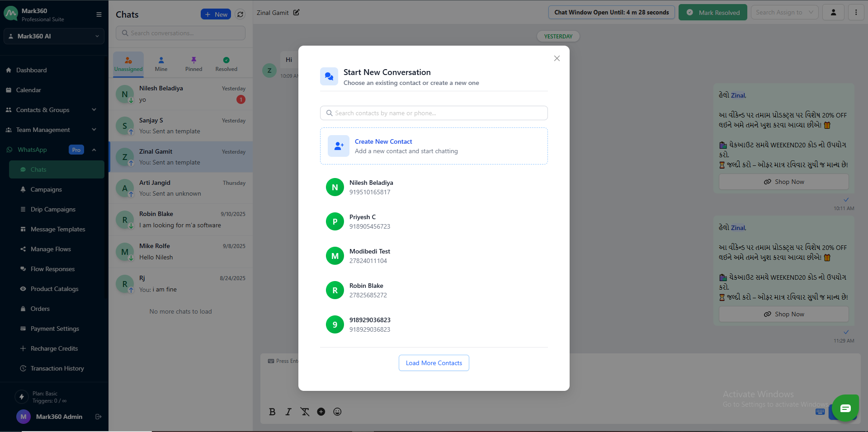This screenshot has height=432, width=868.
Task: Click Load More Contacts button
Action: [x=434, y=363]
